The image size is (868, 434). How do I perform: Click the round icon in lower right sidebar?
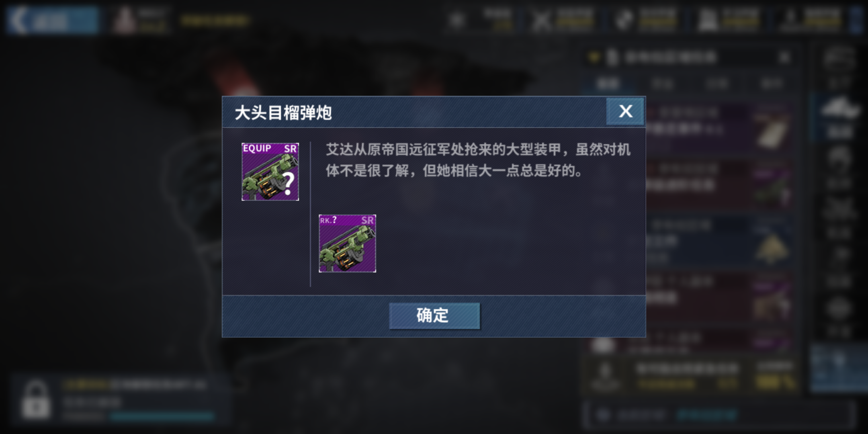point(839,309)
